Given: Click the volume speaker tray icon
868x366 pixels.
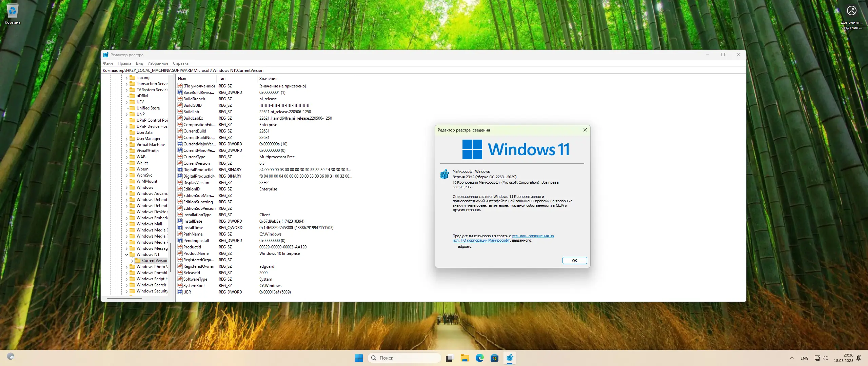Looking at the screenshot, I should tap(826, 358).
